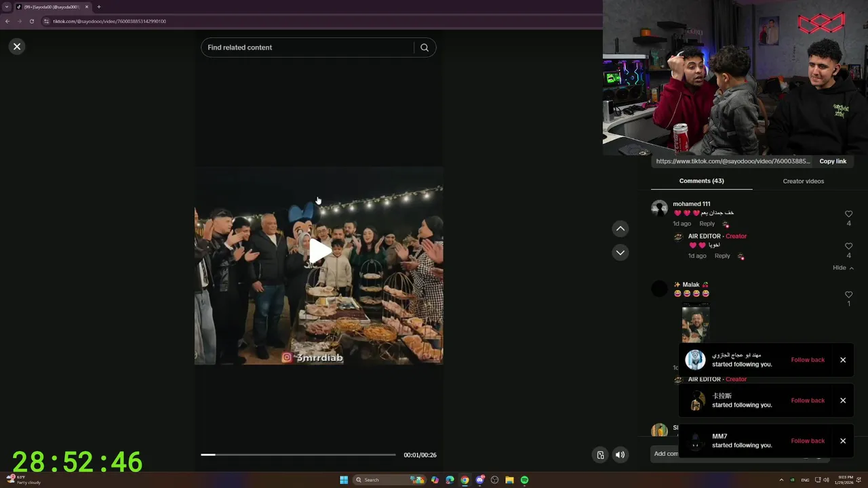Open the Creator videos tab
This screenshot has height=488, width=868.
803,181
